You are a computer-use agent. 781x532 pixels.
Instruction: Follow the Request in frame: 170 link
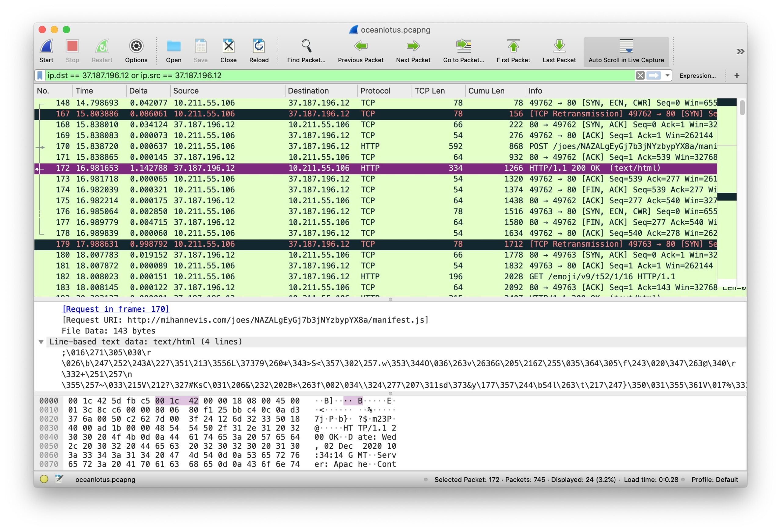pyautogui.click(x=116, y=309)
